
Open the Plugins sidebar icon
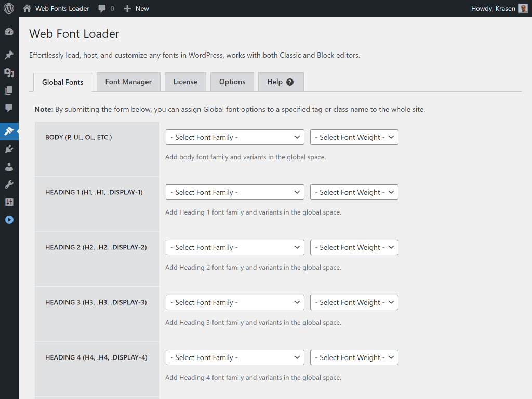9,149
